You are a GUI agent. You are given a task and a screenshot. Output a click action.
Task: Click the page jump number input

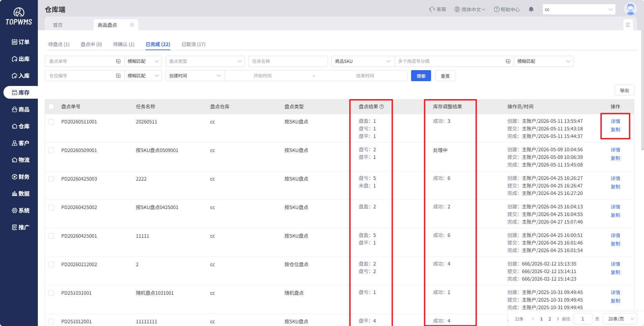583,319
